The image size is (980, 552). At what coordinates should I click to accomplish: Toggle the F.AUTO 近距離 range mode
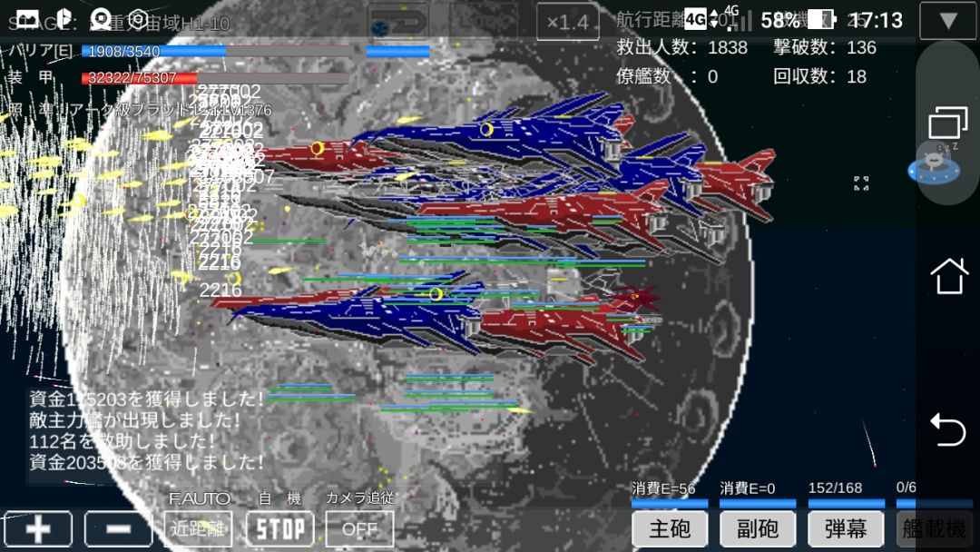tap(198, 529)
